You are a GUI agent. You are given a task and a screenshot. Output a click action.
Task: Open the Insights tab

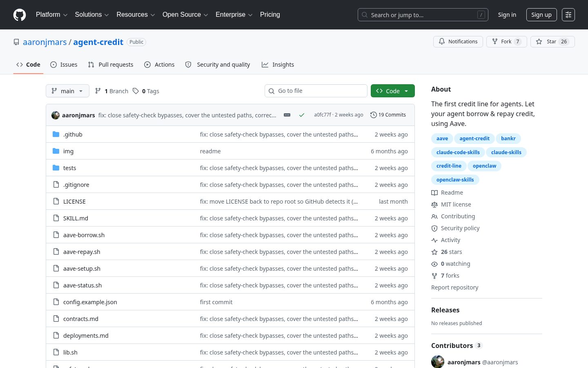(278, 65)
